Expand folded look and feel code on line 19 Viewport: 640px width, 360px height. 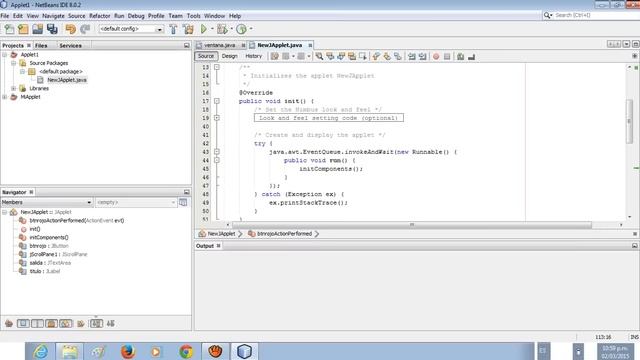[x=217, y=118]
